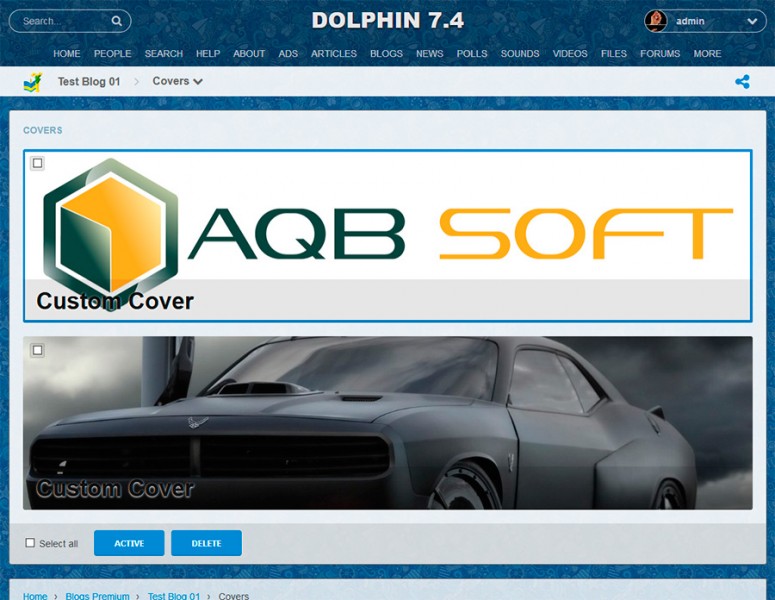Image resolution: width=775 pixels, height=600 pixels.
Task: Check the AQB Soft cover checkbox
Action: coord(38,163)
